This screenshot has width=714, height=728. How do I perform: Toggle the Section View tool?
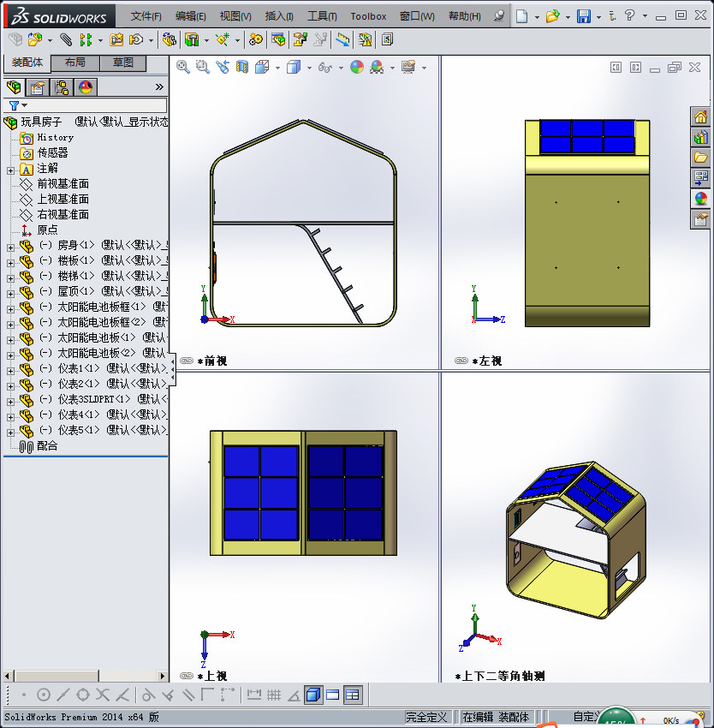242,68
